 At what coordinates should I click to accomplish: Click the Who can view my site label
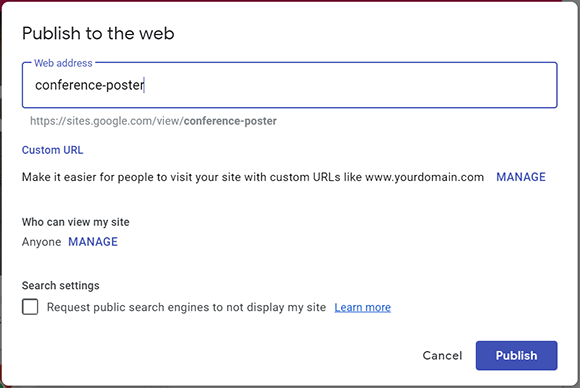(75, 222)
